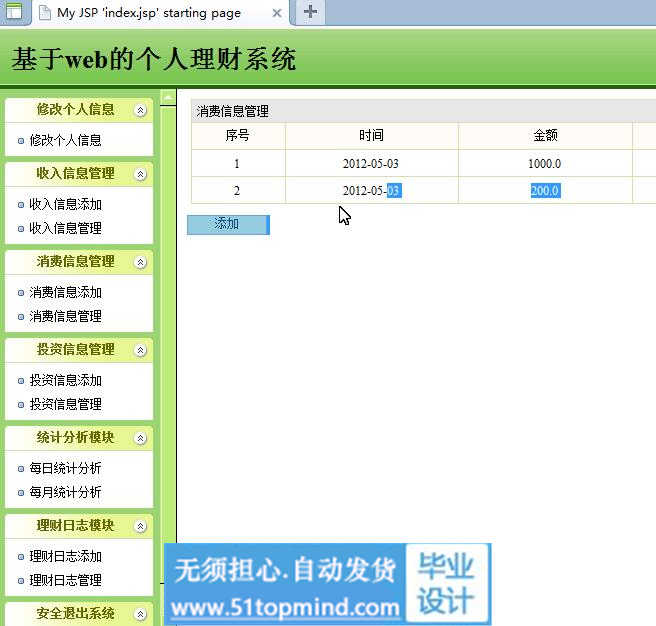Click the row 2 date cell

pyautogui.click(x=372, y=190)
